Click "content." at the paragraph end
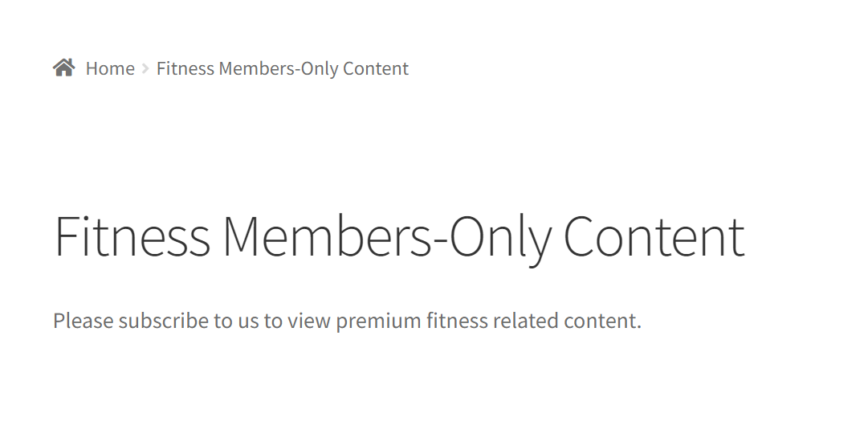868x426 pixels. pos(602,321)
